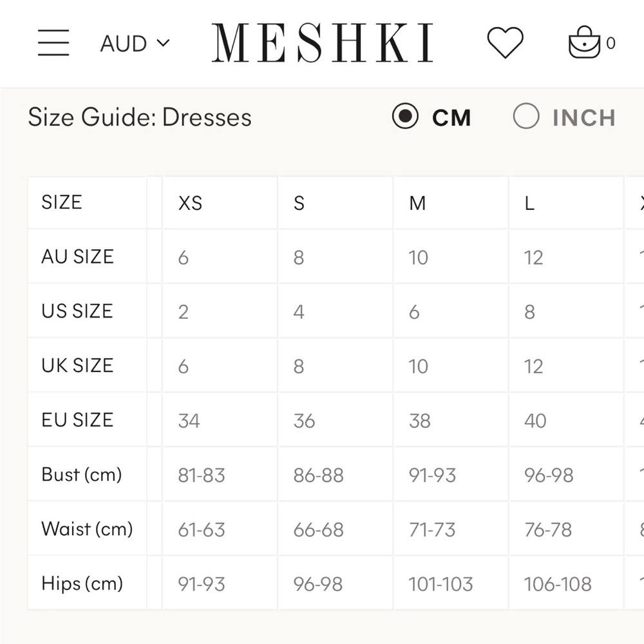Open the AUD currency dropdown
Screen dimensions: 644x644
pyautogui.click(x=135, y=44)
